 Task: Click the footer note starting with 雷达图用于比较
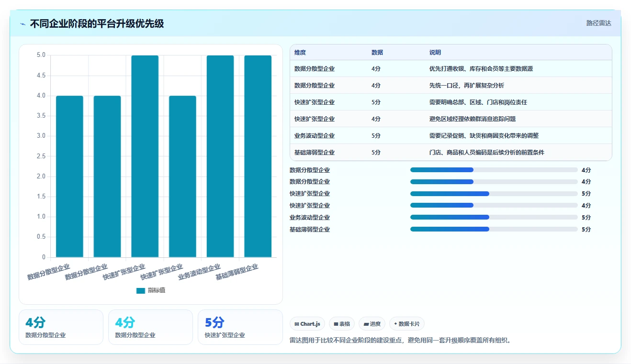(400, 341)
